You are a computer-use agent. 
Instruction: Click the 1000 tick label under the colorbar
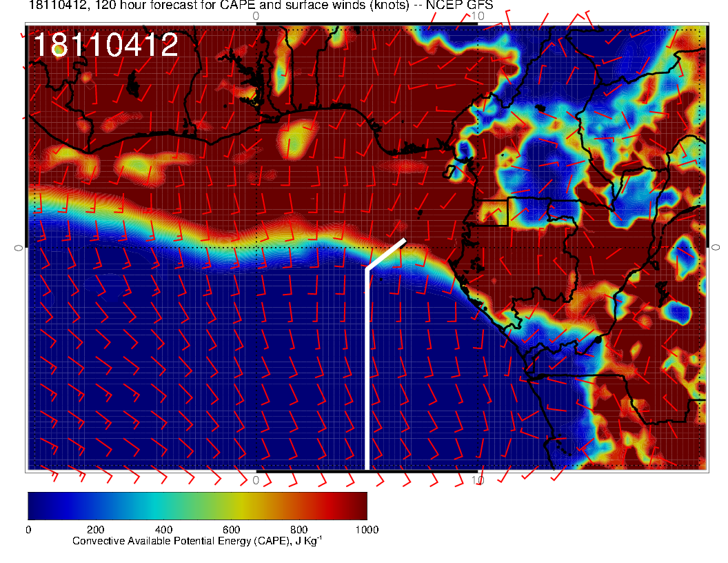tap(366, 530)
